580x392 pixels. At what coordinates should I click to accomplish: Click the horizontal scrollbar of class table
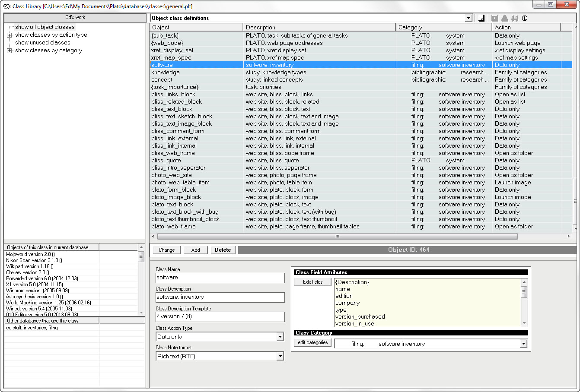tap(337, 237)
